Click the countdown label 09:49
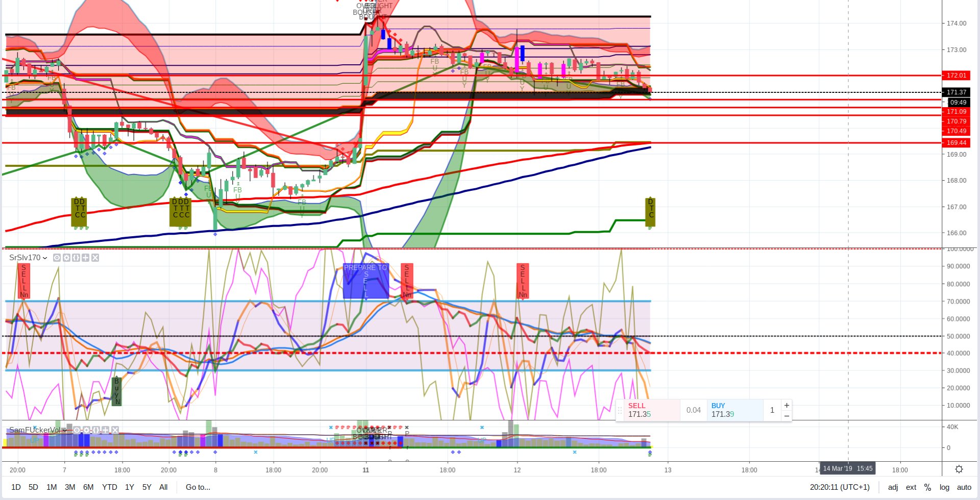This screenshot has width=980, height=500. (x=958, y=102)
